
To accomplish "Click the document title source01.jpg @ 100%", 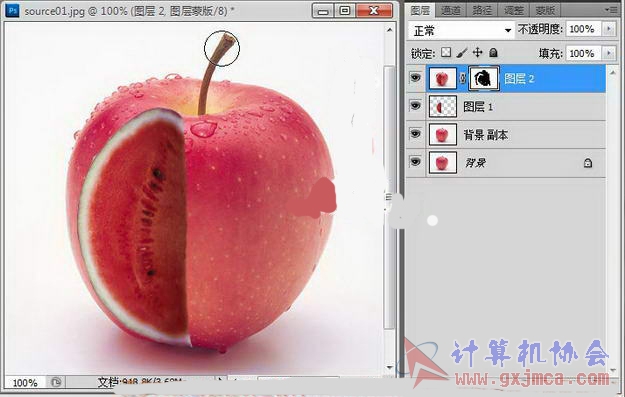I will click(x=76, y=11).
